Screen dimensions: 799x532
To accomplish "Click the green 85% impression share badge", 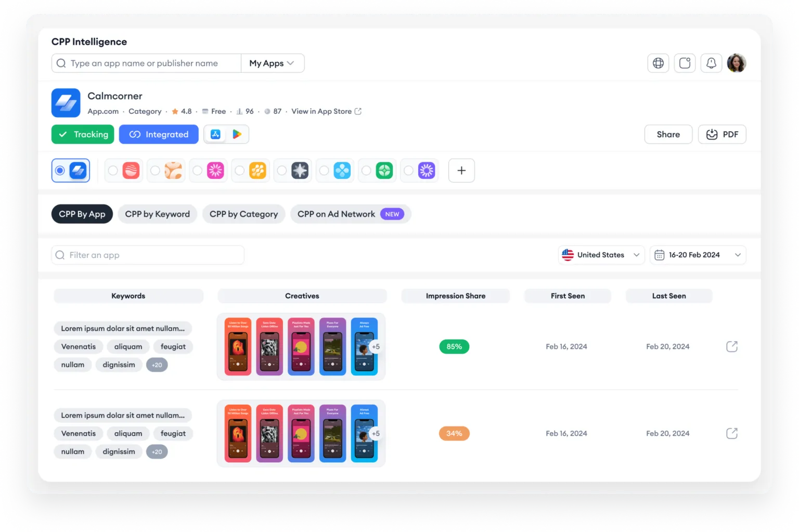I will point(454,346).
